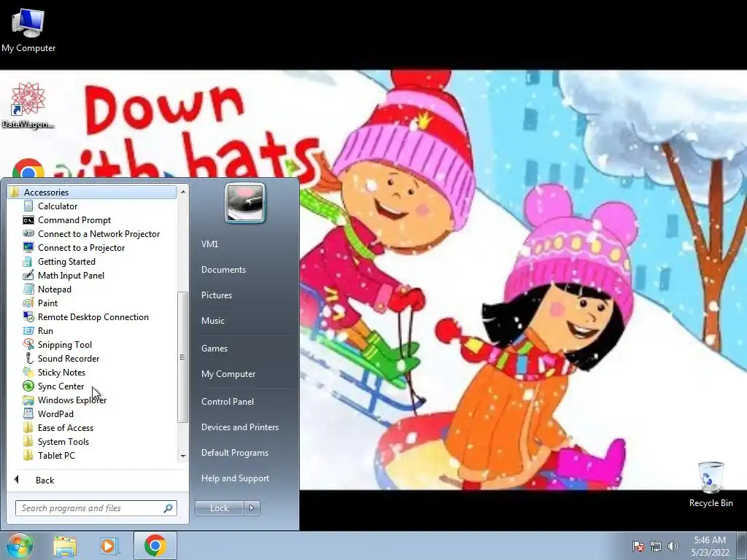Open the volume speaker tray icon
The image size is (747, 560).
673,545
